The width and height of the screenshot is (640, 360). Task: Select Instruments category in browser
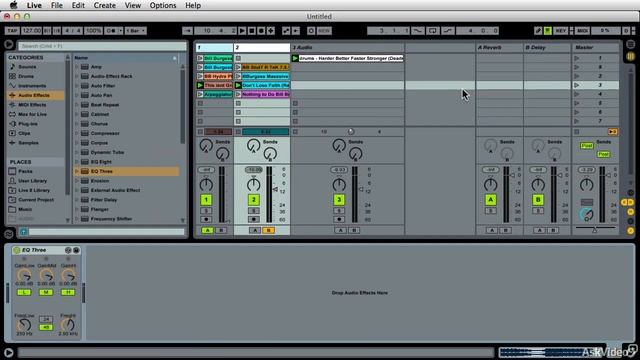(x=32, y=86)
